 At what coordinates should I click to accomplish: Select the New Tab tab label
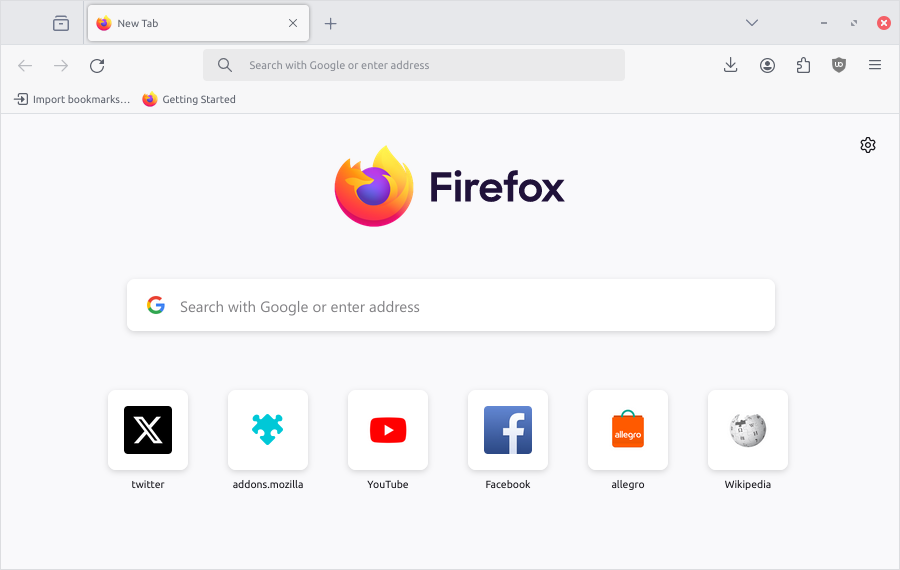(138, 24)
